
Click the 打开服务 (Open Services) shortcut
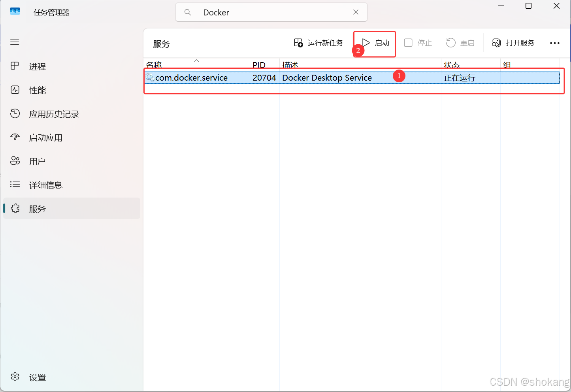click(x=513, y=43)
